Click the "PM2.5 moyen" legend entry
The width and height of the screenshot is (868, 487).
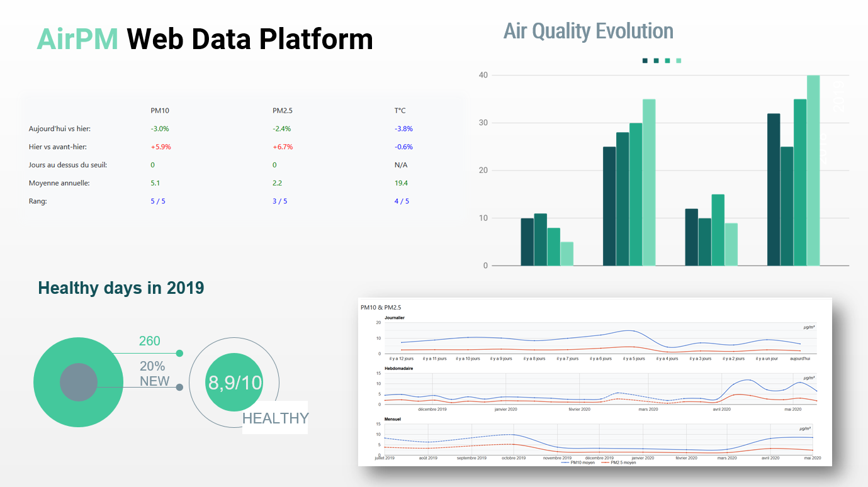(x=618, y=462)
